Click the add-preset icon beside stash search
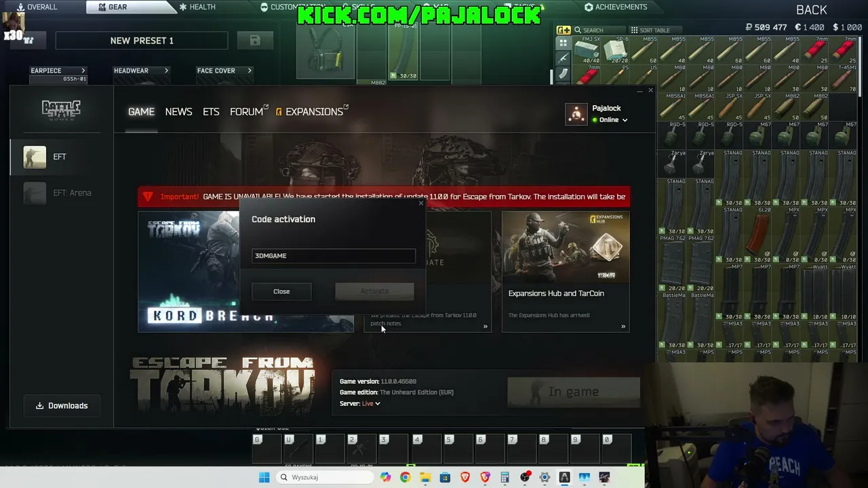The width and height of the screenshot is (868, 488). pyautogui.click(x=564, y=30)
